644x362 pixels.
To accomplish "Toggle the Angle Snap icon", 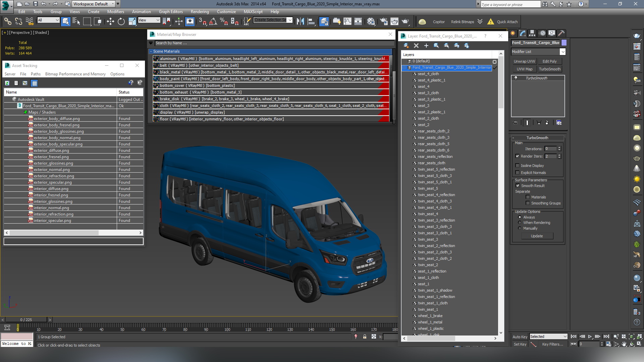I will click(213, 21).
